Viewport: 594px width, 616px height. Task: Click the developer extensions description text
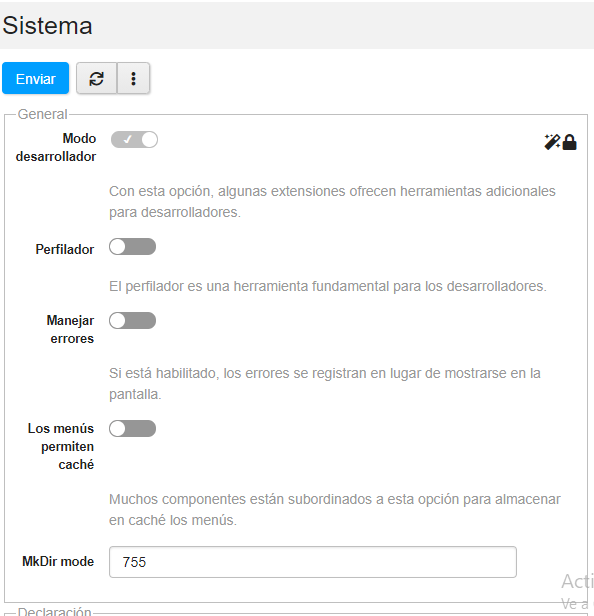[x=332, y=202]
